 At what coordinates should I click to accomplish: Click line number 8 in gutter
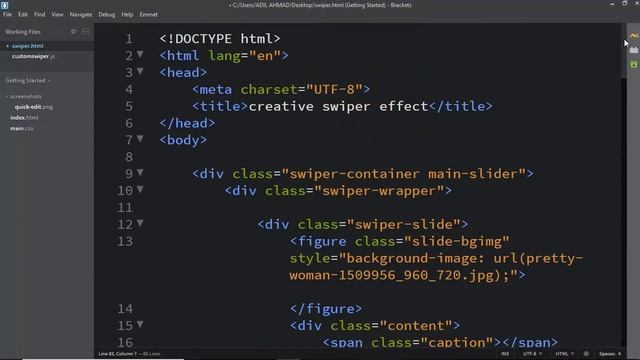[x=129, y=157]
